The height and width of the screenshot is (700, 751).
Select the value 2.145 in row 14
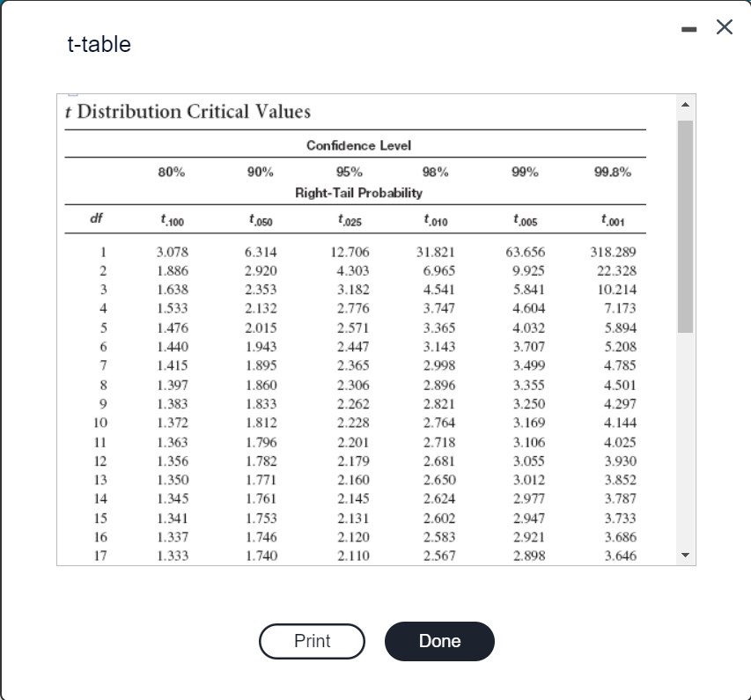coord(353,498)
